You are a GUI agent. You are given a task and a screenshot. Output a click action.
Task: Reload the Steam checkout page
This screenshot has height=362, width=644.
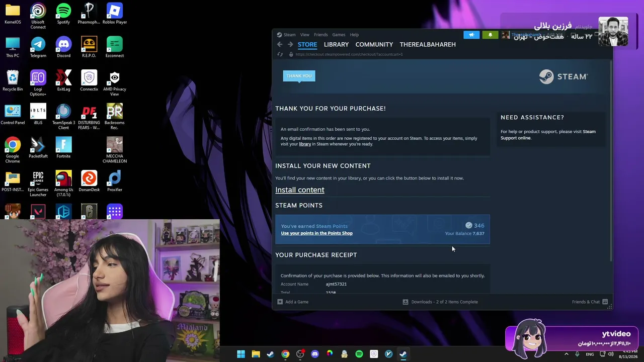[x=280, y=54]
